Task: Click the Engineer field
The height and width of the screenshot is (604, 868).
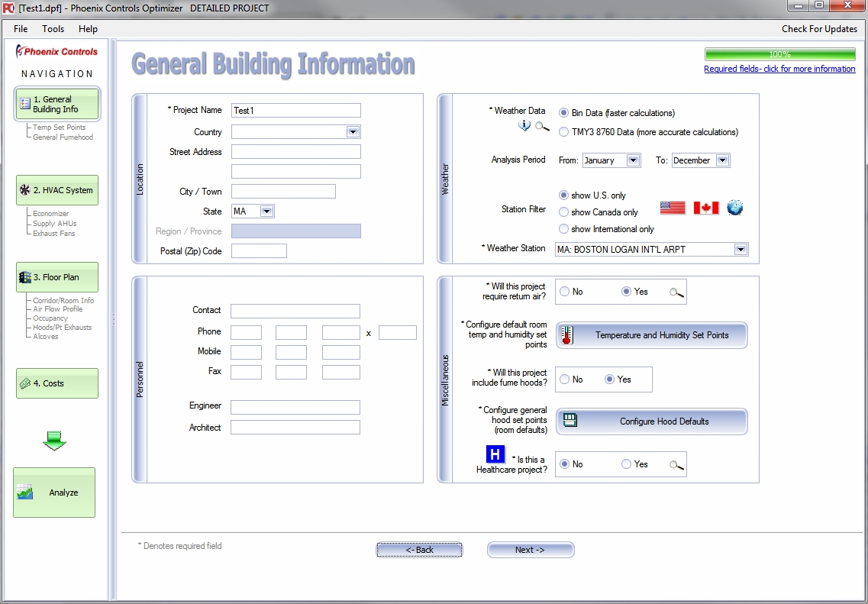Action: click(295, 407)
